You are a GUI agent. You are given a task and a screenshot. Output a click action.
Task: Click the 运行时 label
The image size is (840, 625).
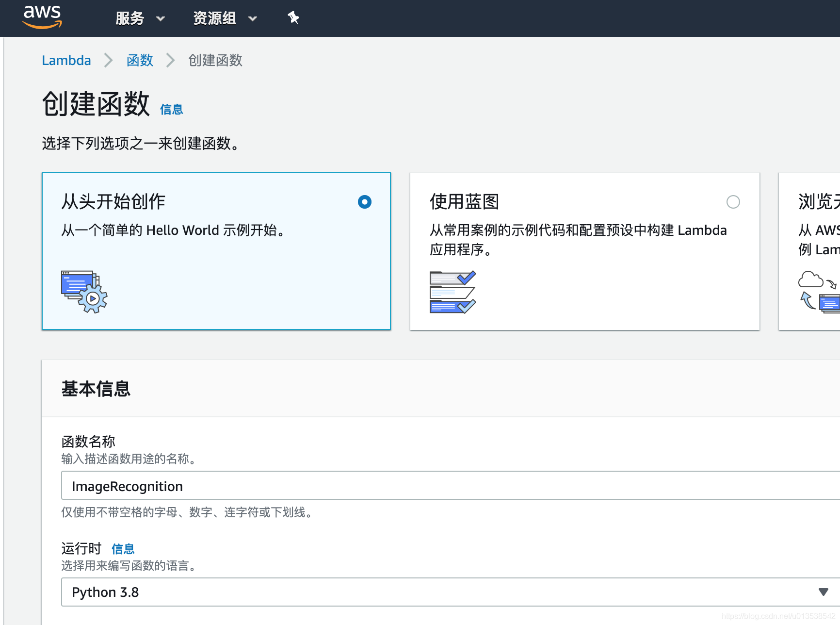(x=81, y=548)
